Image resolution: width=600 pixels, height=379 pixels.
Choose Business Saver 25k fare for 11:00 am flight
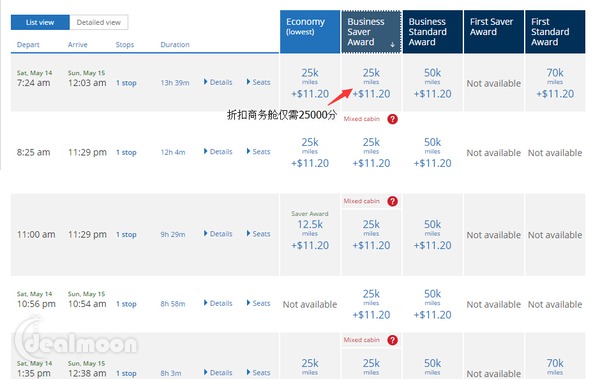coord(371,234)
